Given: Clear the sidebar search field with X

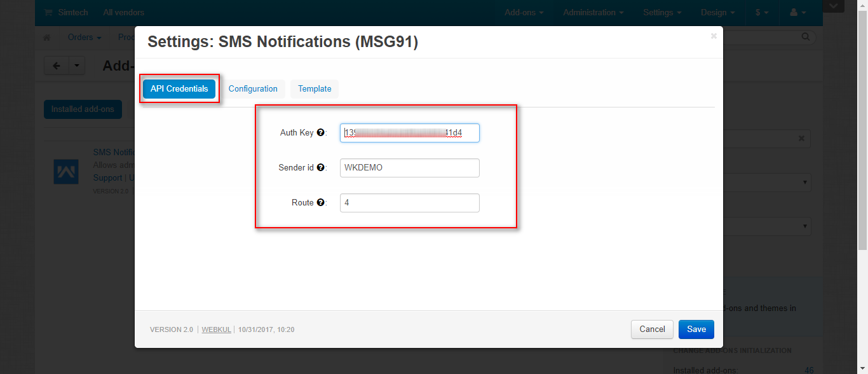Looking at the screenshot, I should click(801, 138).
